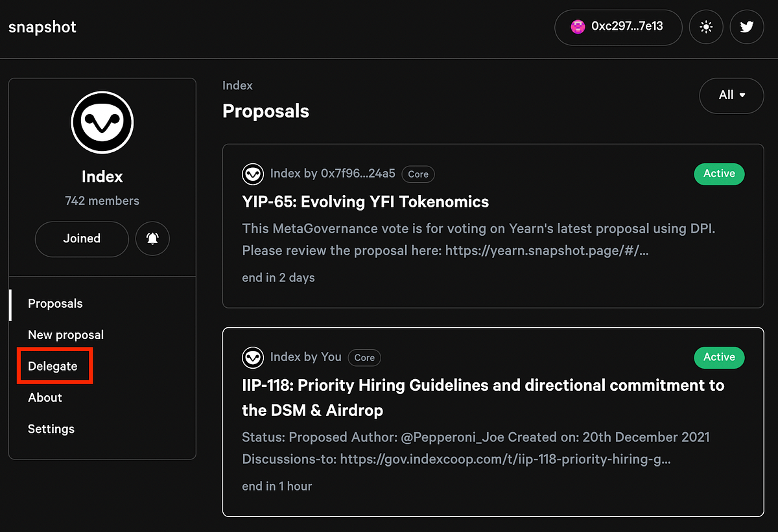
Task: Open the About section
Action: (45, 397)
